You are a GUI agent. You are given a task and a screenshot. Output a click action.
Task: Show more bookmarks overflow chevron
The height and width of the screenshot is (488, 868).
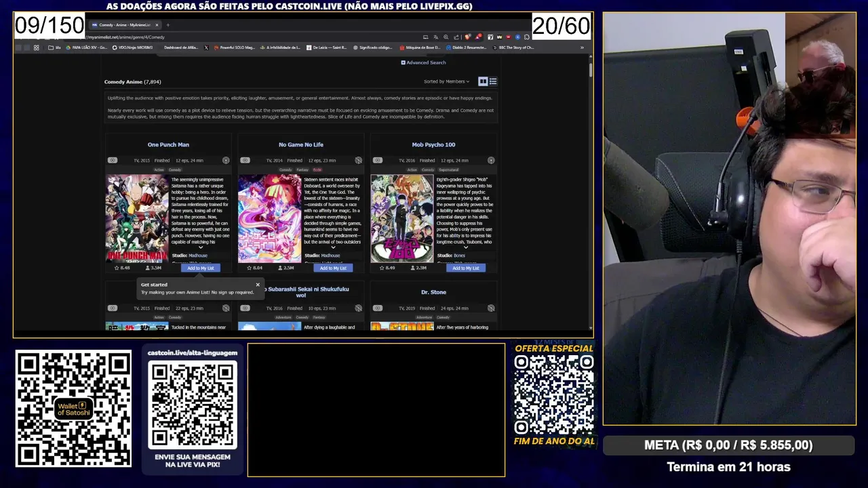(x=582, y=47)
